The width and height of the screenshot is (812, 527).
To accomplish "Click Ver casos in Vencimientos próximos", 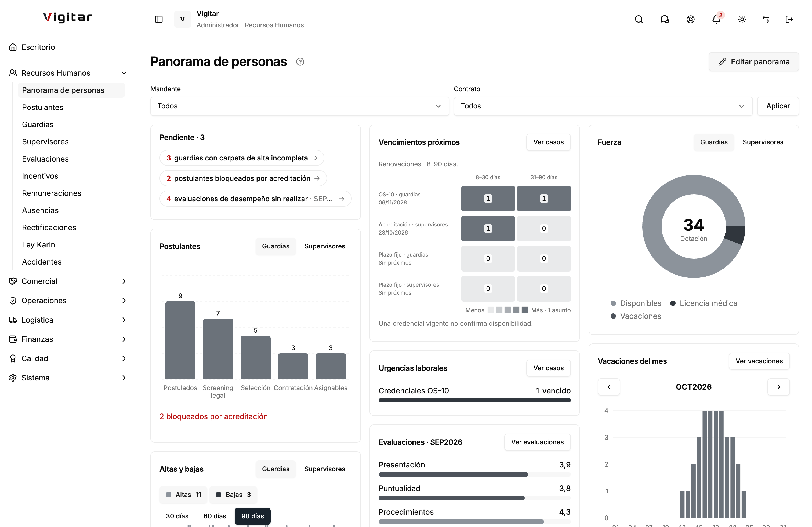I will [x=548, y=142].
